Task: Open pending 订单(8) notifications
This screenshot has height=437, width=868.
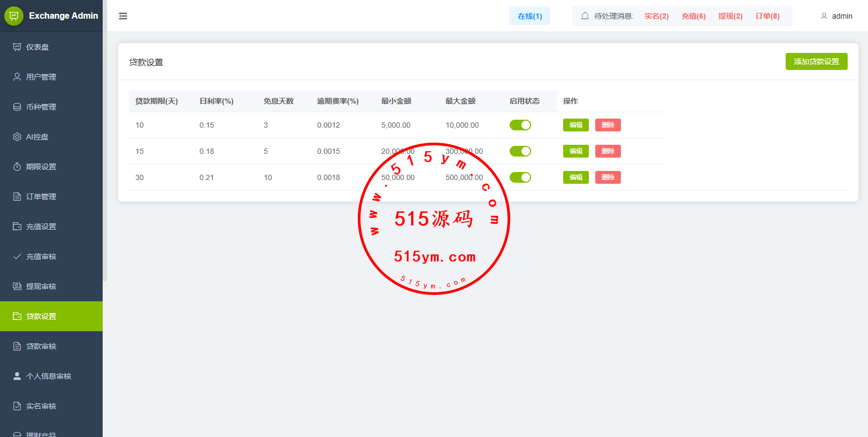Action: point(767,16)
